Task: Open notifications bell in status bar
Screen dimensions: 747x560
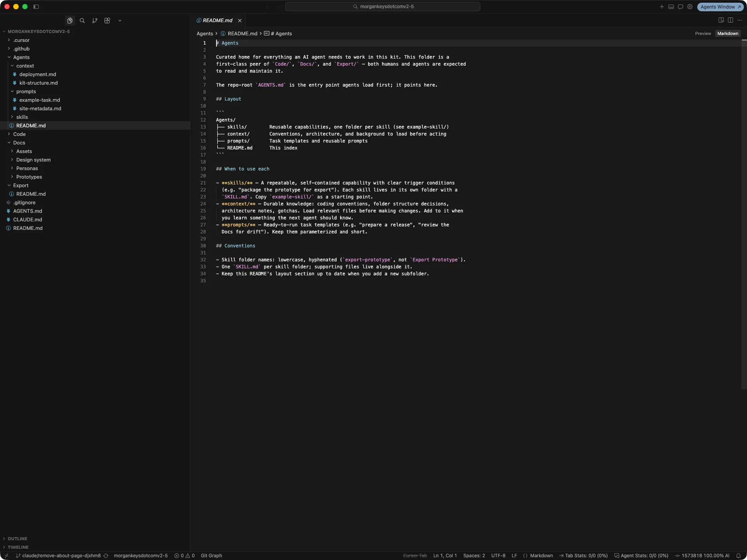Action: pos(738,556)
